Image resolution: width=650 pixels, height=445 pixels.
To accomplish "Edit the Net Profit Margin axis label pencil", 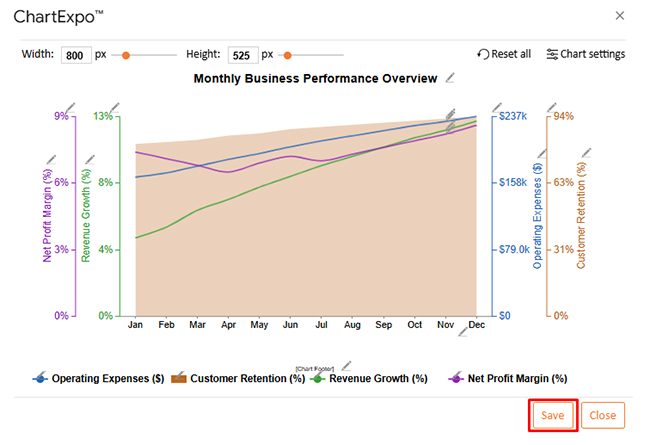I will click(49, 161).
